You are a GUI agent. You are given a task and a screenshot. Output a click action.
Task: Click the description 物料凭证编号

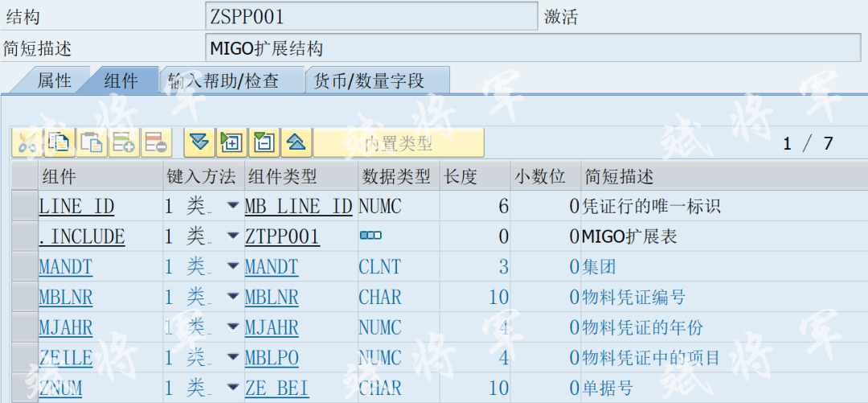coord(634,297)
